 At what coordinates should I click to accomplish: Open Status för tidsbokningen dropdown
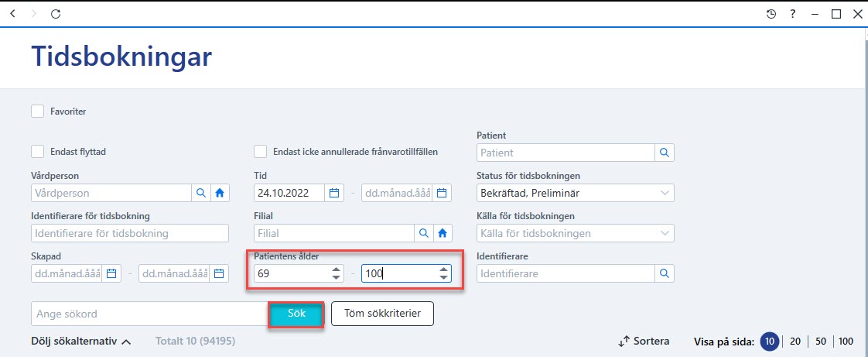[x=575, y=193]
